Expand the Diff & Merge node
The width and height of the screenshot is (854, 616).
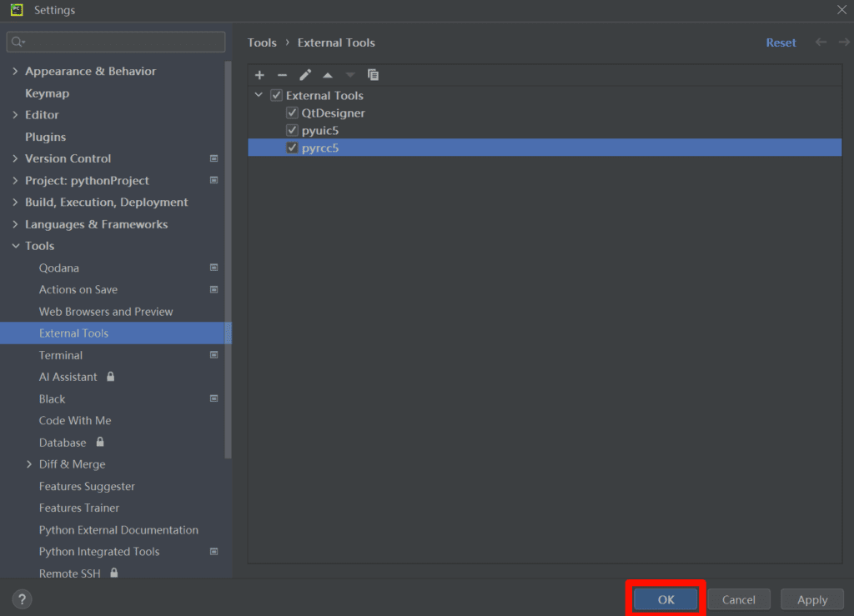pyautogui.click(x=29, y=464)
